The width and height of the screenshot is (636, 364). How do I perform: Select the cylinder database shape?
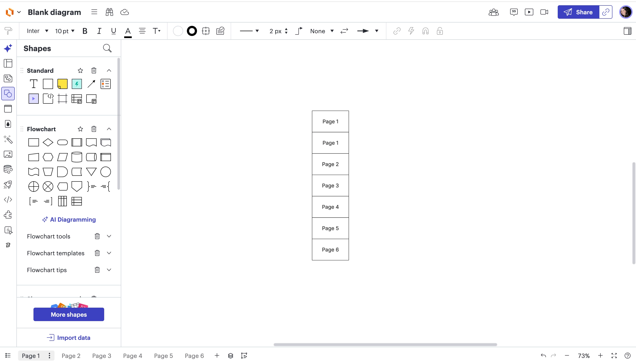(x=77, y=157)
